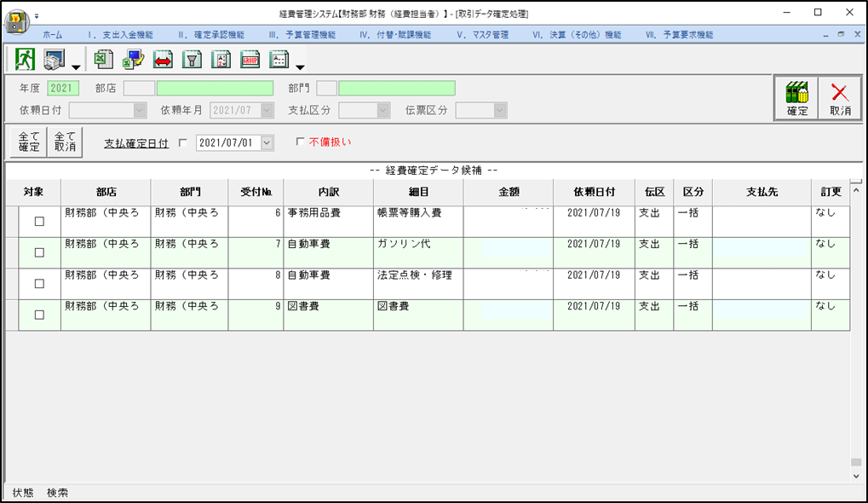
Task: Expand the arrow beside the printer icon
Action: 76,67
